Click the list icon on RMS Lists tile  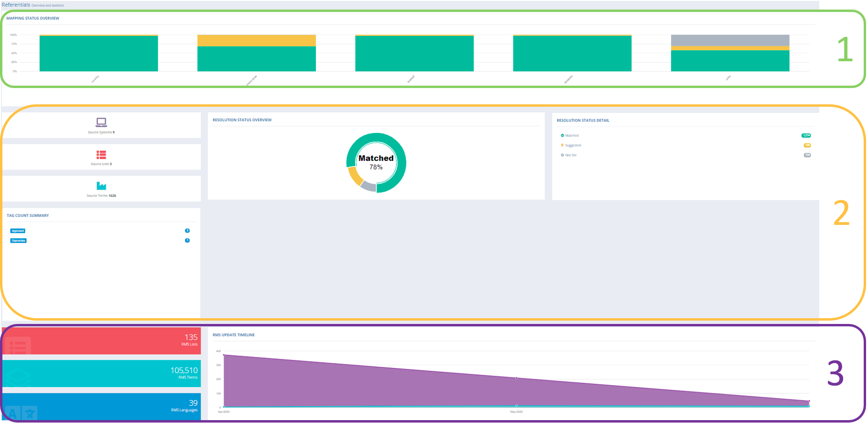(x=18, y=346)
